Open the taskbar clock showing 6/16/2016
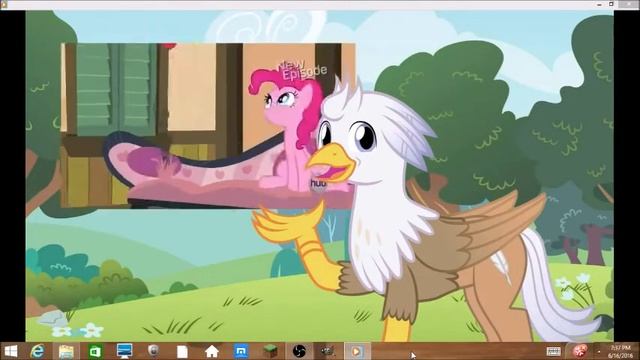The height and width of the screenshot is (360, 640). [x=620, y=351]
